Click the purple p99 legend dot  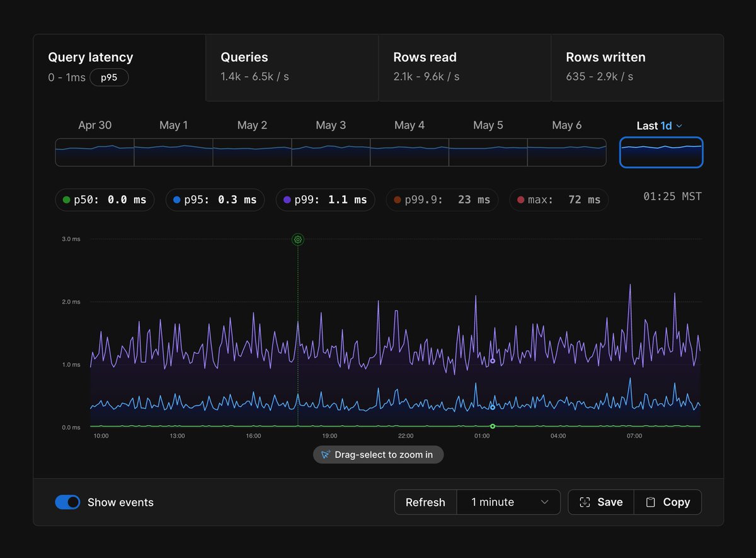click(x=287, y=200)
